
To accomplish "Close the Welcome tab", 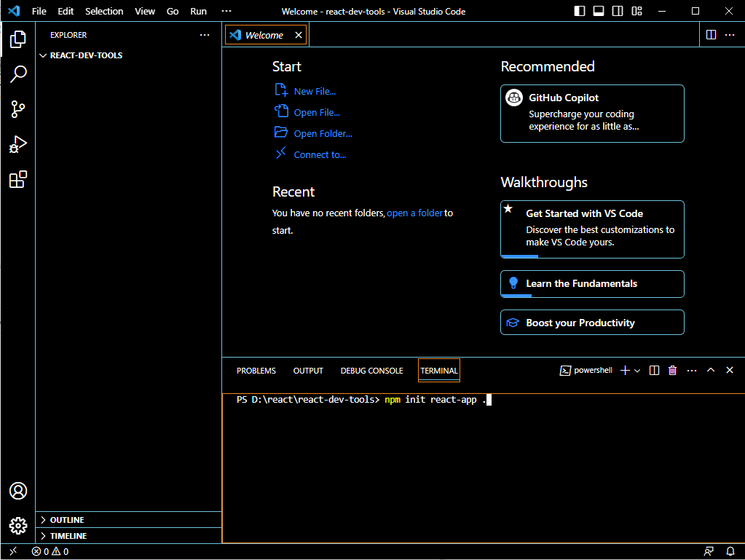I will pos(299,35).
